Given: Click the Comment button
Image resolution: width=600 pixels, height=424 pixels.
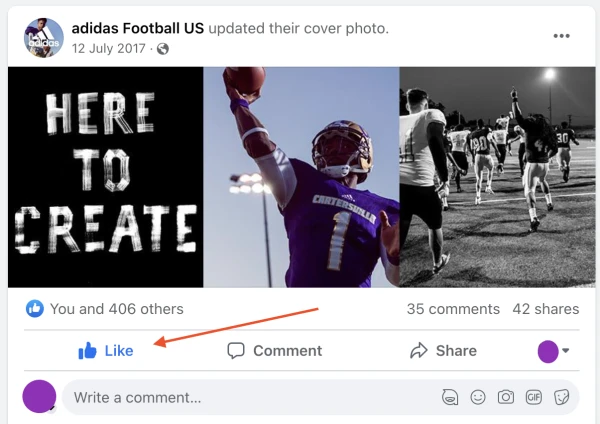Looking at the screenshot, I should tap(275, 351).
